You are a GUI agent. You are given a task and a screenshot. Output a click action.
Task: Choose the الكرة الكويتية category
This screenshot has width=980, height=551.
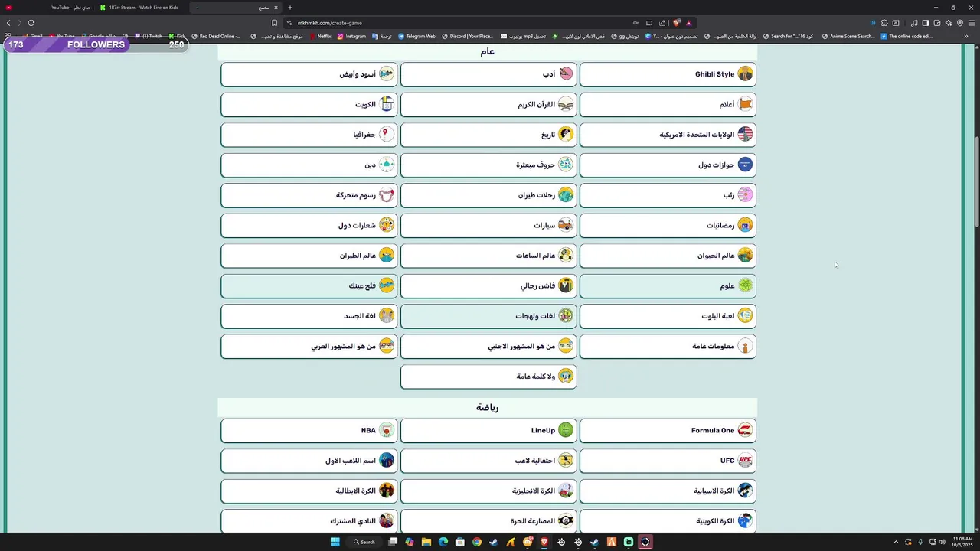pyautogui.click(x=668, y=520)
